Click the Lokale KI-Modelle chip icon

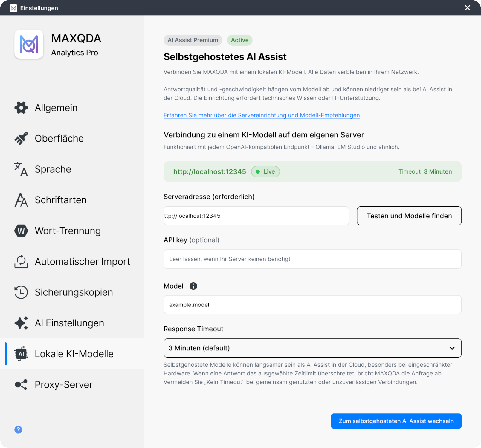click(21, 354)
